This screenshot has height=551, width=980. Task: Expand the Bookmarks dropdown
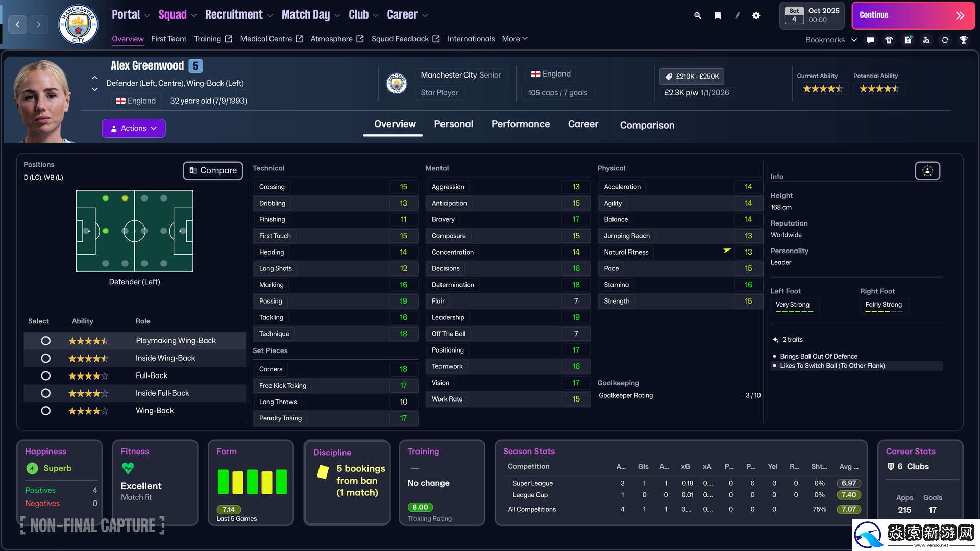[x=831, y=40]
